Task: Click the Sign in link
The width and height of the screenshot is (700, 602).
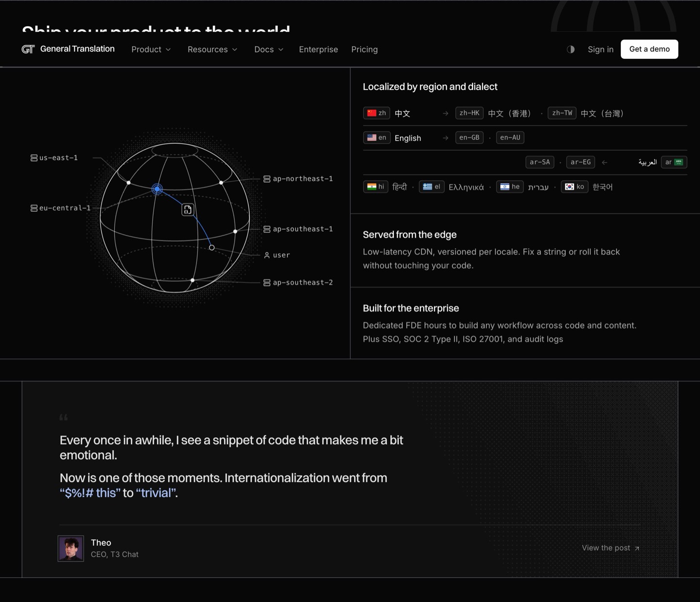Action: (x=600, y=50)
